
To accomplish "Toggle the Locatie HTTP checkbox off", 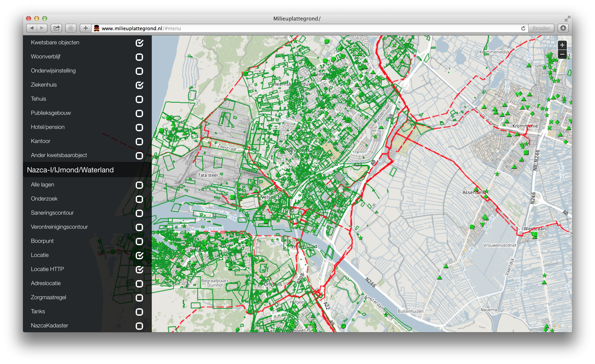I will (139, 269).
